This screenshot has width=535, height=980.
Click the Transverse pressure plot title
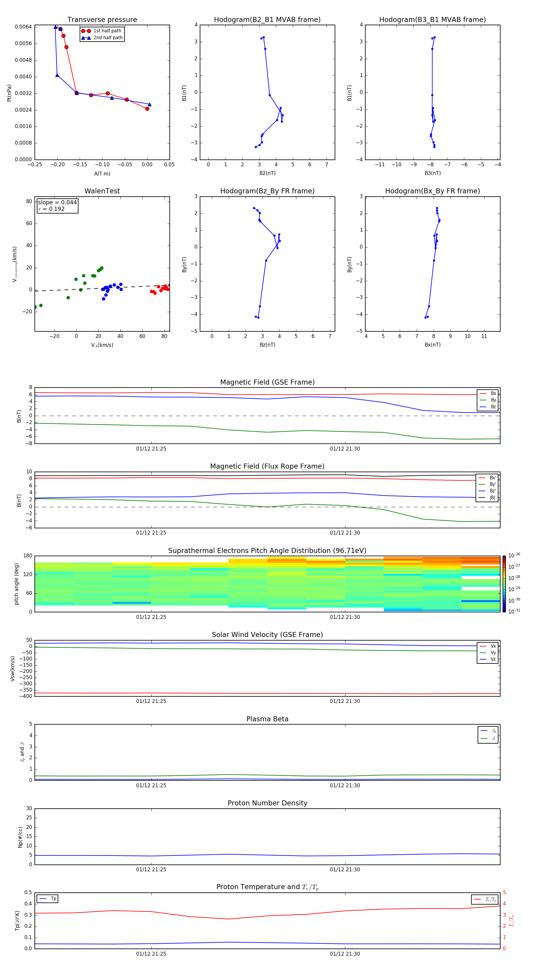pos(102,20)
